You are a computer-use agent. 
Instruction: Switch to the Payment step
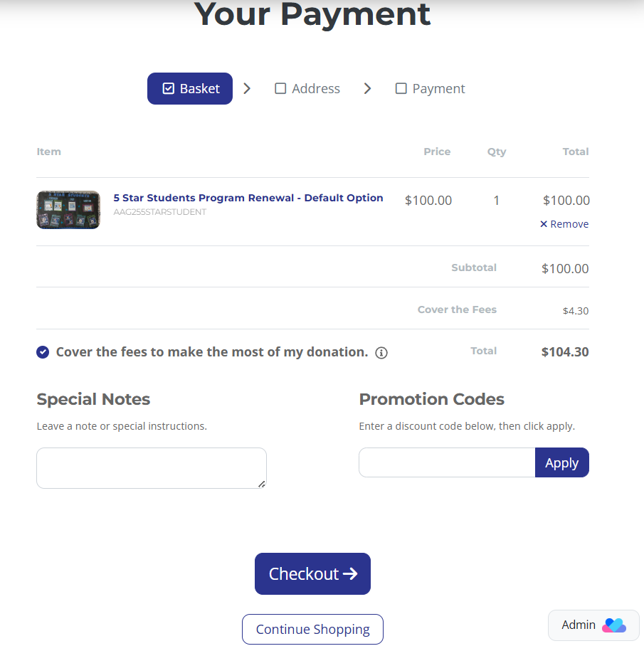pyautogui.click(x=438, y=89)
